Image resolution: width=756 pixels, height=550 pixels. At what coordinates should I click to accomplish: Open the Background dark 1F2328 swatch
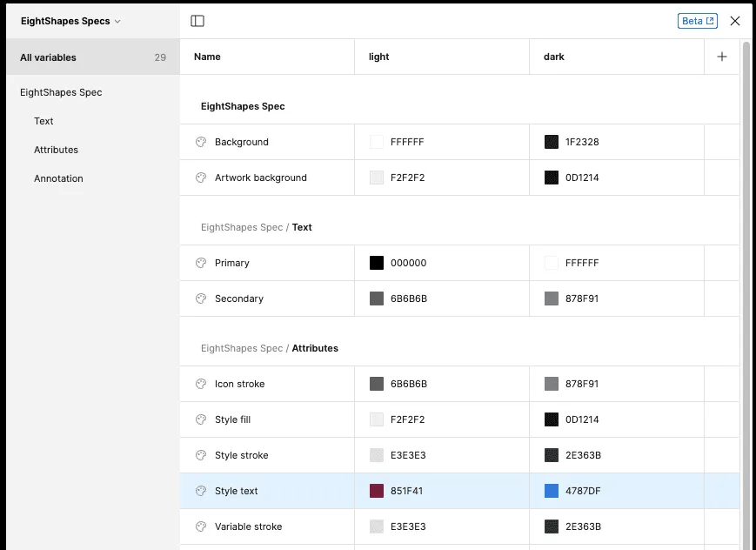coord(552,142)
